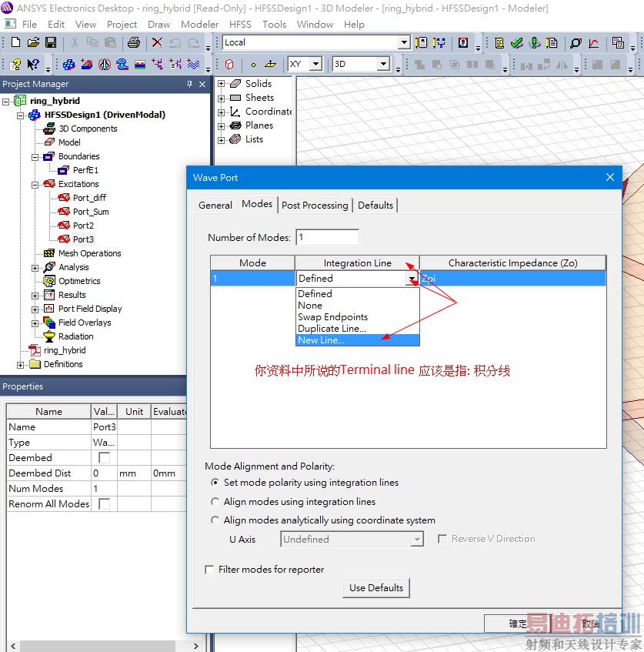This screenshot has height=652, width=644.
Task: Enable Filter modes for reporter checkbox
Action: (209, 570)
